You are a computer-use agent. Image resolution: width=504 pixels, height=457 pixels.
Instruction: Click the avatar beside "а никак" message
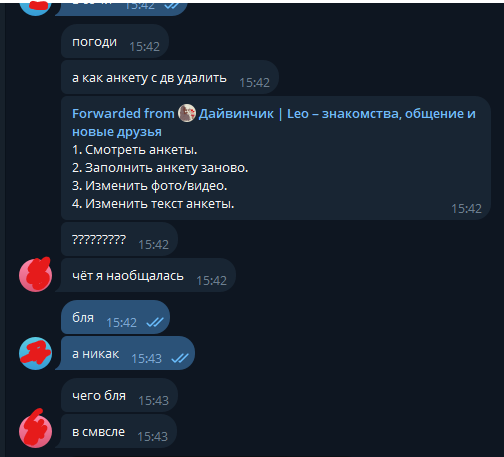click(x=35, y=353)
